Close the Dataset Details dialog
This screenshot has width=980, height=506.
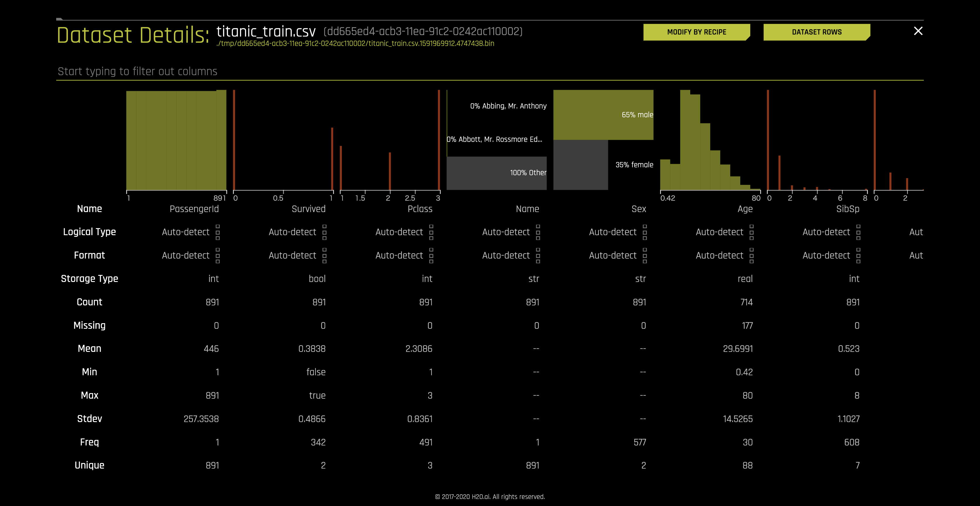click(x=918, y=31)
